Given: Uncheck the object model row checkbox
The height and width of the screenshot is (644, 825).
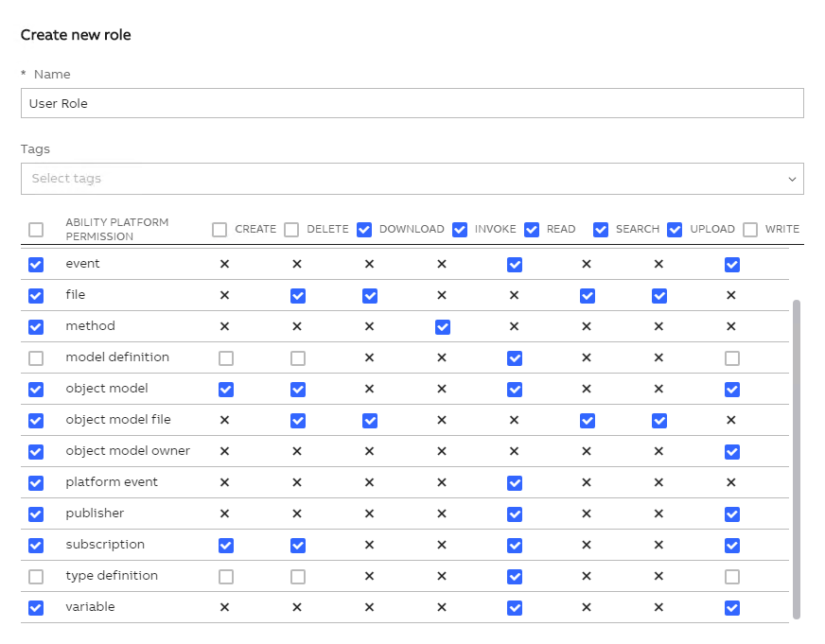Looking at the screenshot, I should click(36, 390).
